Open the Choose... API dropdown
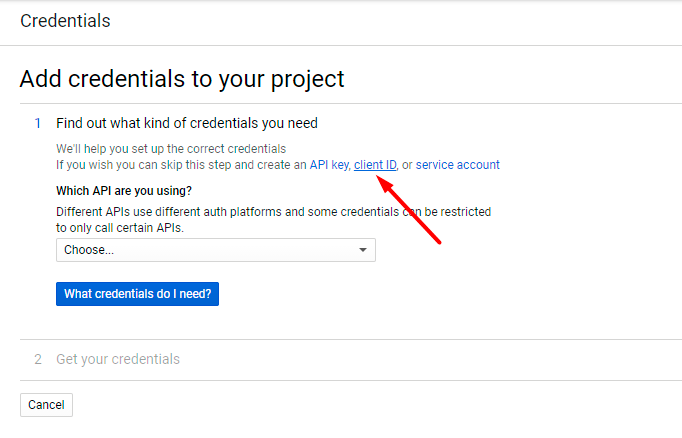This screenshot has height=438, width=682. [215, 250]
